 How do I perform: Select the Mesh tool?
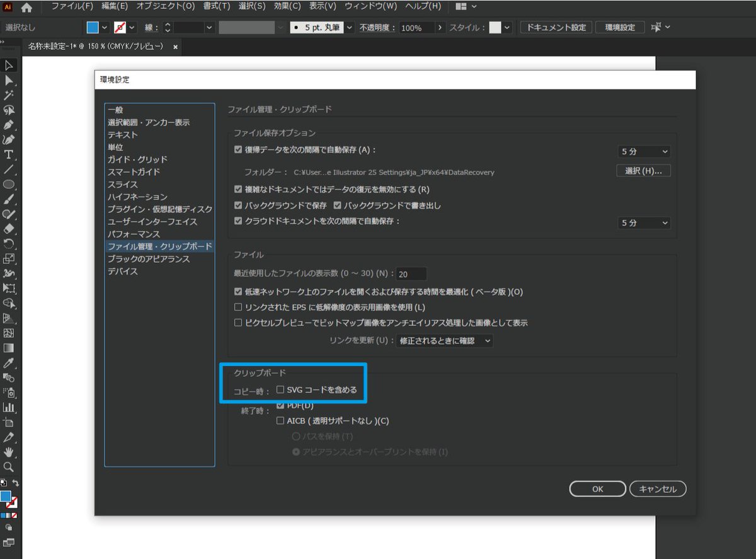coord(9,333)
